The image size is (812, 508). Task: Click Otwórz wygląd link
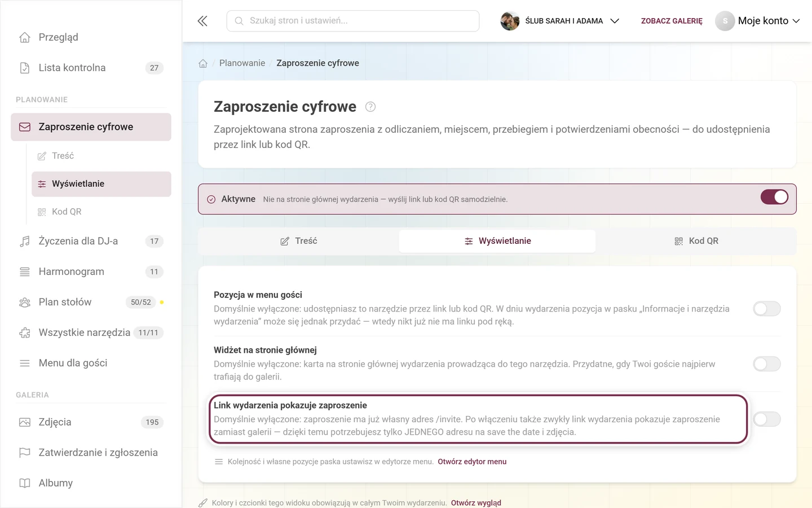pyautogui.click(x=476, y=503)
